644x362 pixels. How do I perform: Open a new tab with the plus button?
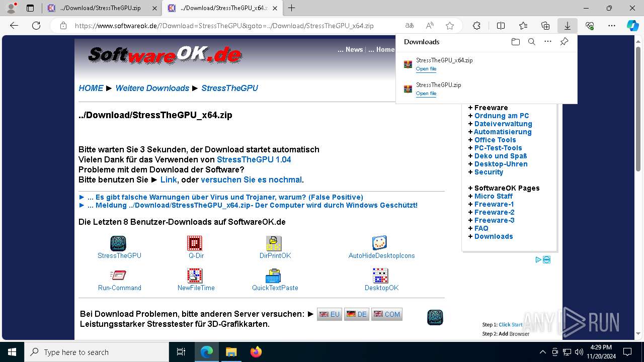pos(291,8)
